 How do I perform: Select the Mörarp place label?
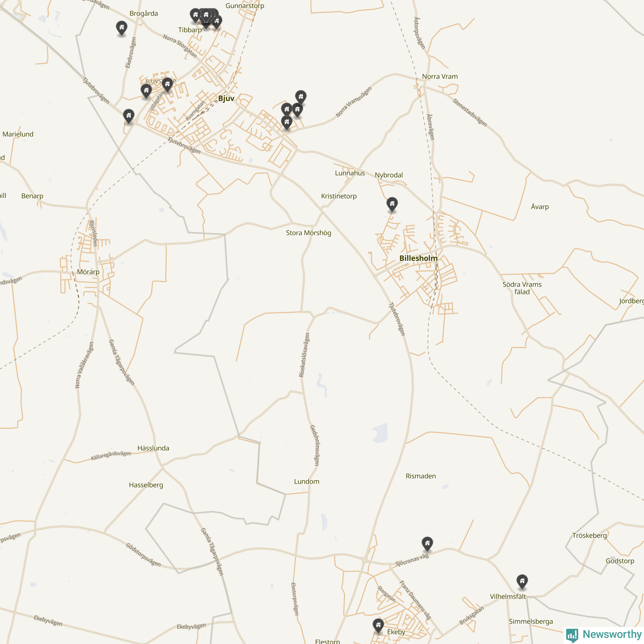[x=88, y=272]
